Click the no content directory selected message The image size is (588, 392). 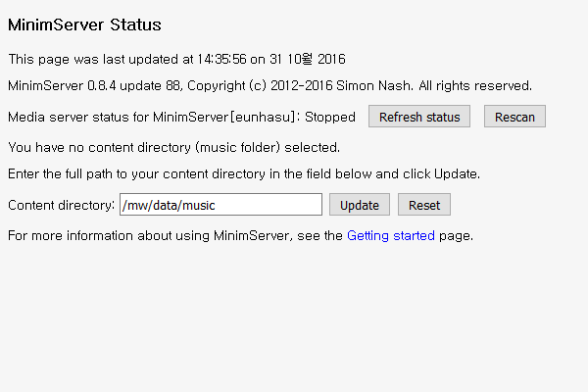coord(173,147)
